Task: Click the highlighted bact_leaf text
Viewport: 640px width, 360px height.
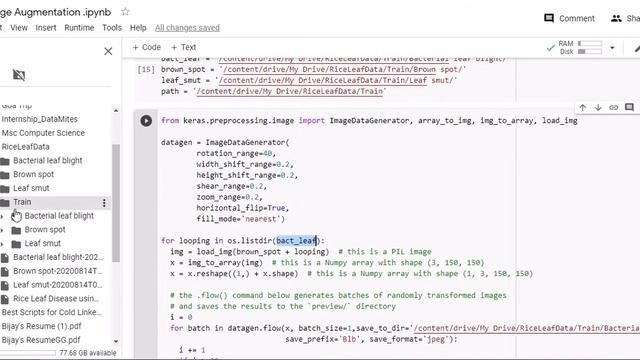Action: (296, 241)
